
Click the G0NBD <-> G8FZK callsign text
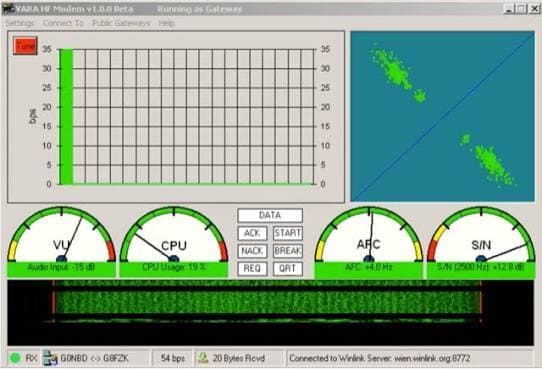click(x=94, y=358)
